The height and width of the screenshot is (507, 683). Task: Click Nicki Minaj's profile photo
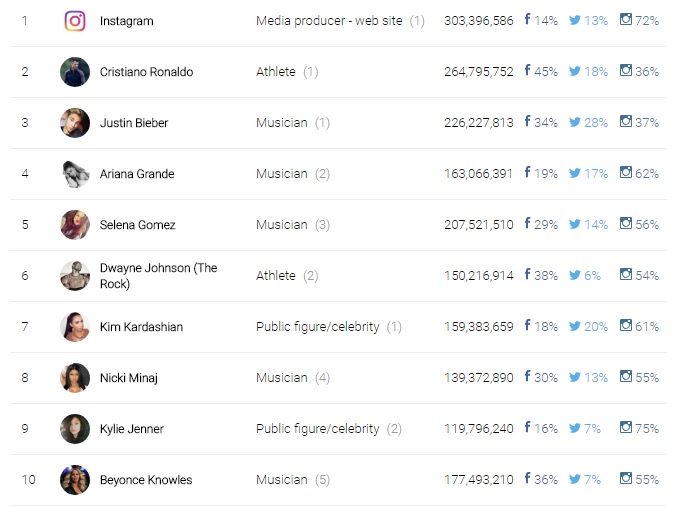tap(75, 378)
